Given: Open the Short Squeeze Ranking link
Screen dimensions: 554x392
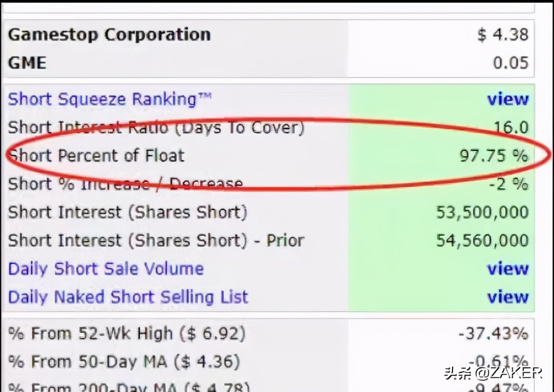Looking at the screenshot, I should pyautogui.click(x=110, y=99).
